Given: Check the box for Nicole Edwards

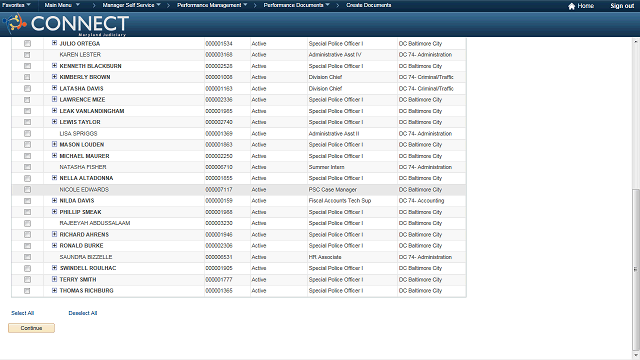Looking at the screenshot, I should [27, 189].
